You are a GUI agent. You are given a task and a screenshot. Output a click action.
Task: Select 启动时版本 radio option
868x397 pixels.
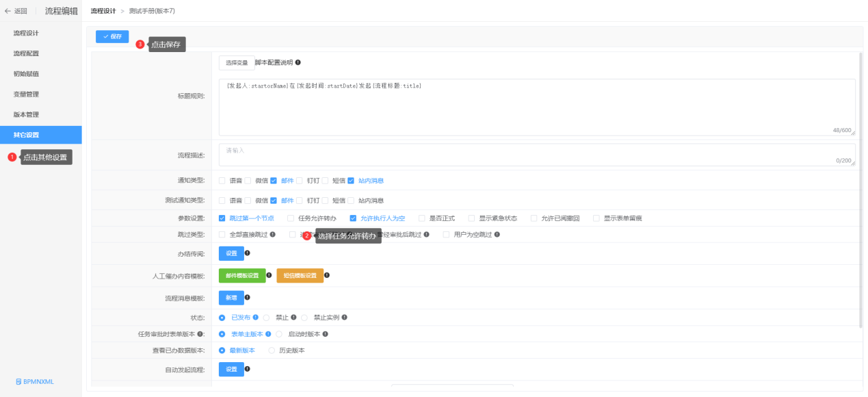coord(279,334)
